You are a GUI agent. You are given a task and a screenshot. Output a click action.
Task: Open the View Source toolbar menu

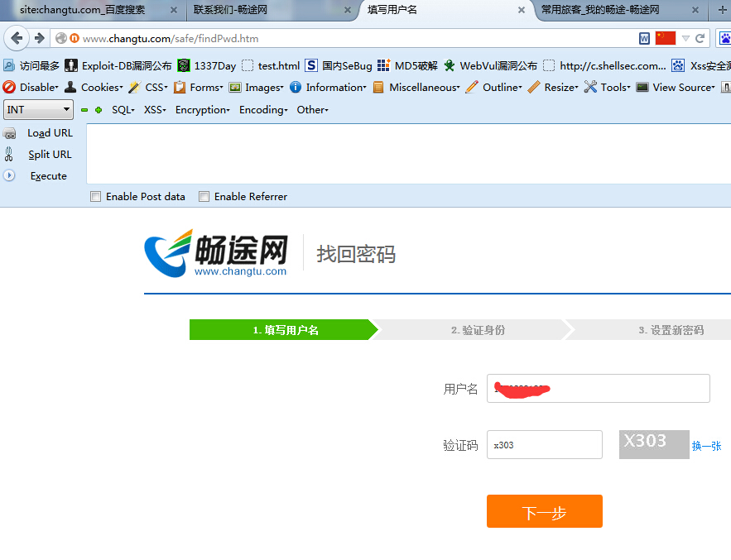click(x=676, y=87)
